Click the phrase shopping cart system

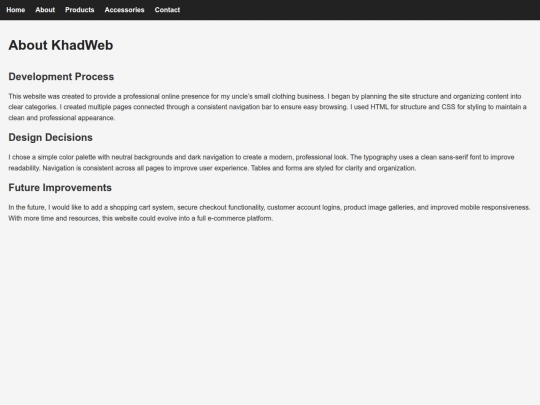pos(142,207)
